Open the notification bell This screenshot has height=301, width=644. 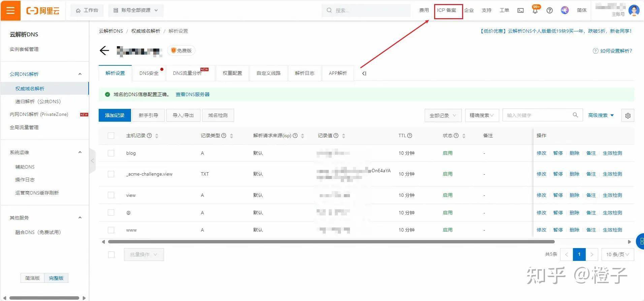(535, 10)
